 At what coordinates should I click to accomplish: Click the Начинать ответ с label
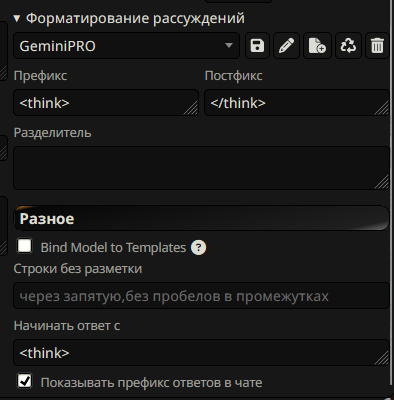67,326
